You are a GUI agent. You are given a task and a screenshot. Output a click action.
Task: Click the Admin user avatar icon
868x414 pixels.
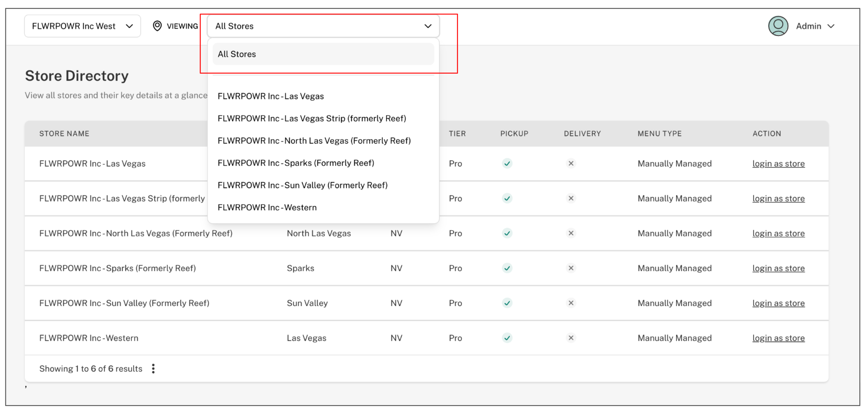coord(778,26)
